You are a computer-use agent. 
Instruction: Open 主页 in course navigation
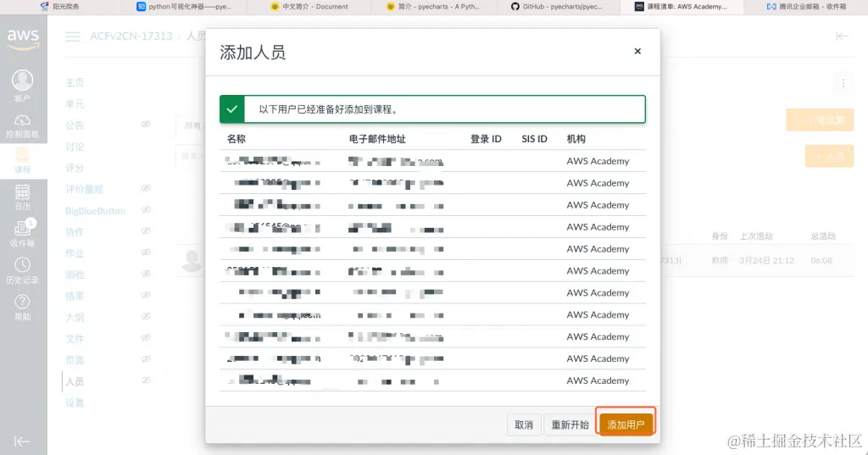tap(75, 82)
